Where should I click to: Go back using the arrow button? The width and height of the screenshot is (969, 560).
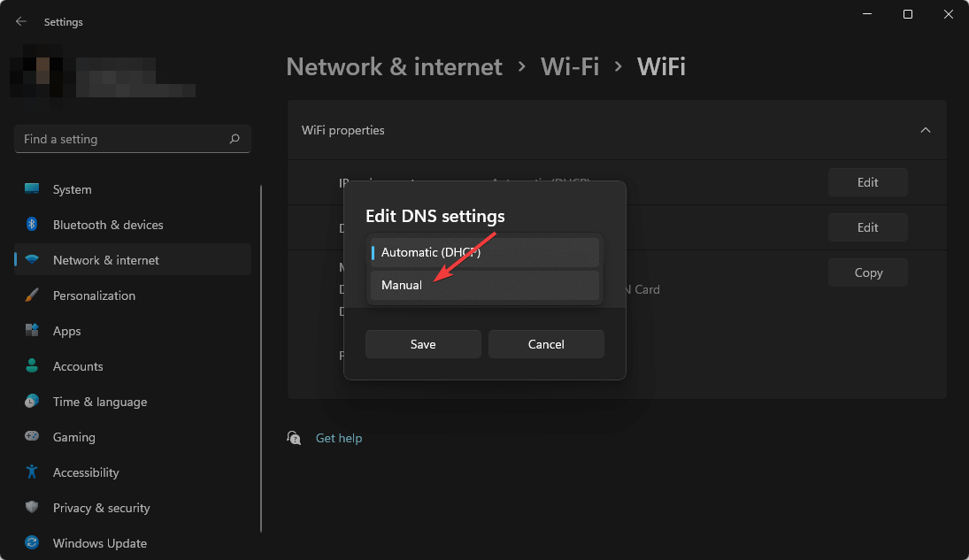pos(20,20)
